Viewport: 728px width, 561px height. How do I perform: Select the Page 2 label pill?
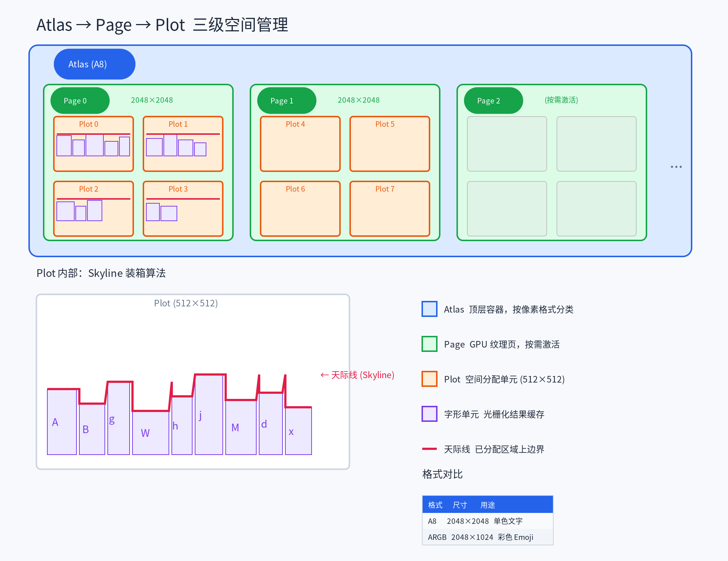(x=493, y=101)
